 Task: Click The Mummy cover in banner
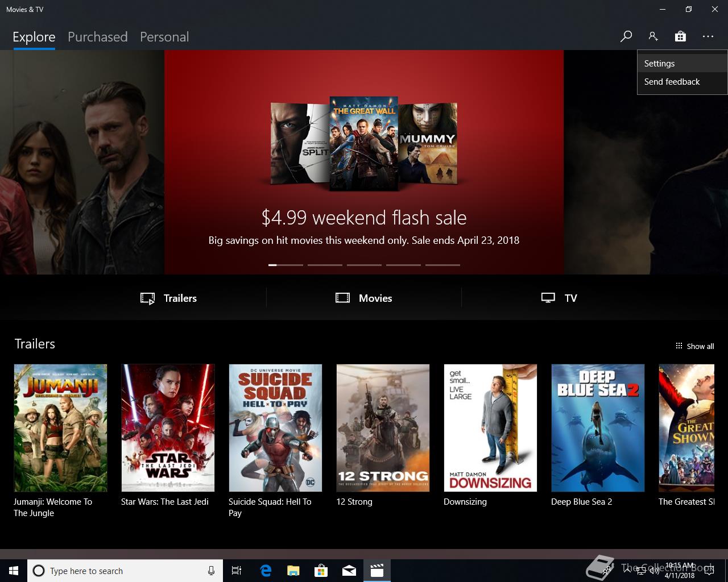click(428, 144)
